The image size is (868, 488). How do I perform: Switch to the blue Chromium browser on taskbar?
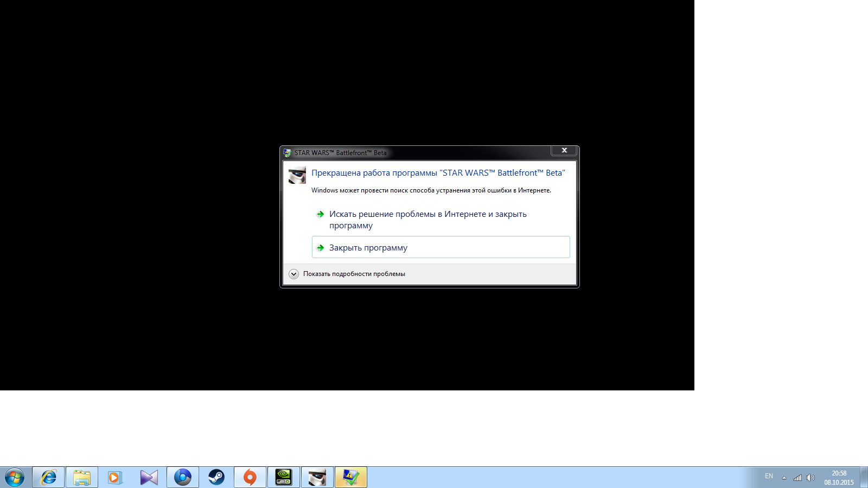[183, 477]
